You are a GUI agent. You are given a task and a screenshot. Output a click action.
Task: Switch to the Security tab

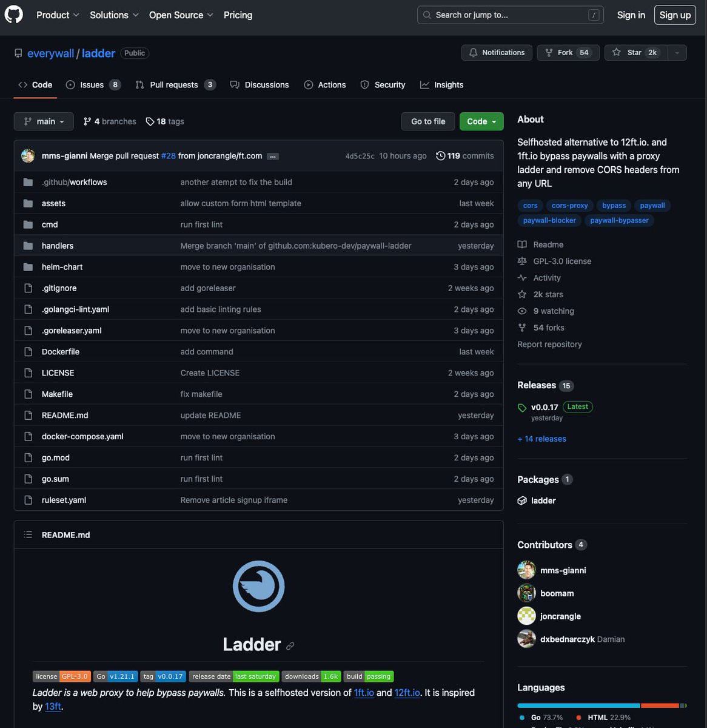pos(383,85)
